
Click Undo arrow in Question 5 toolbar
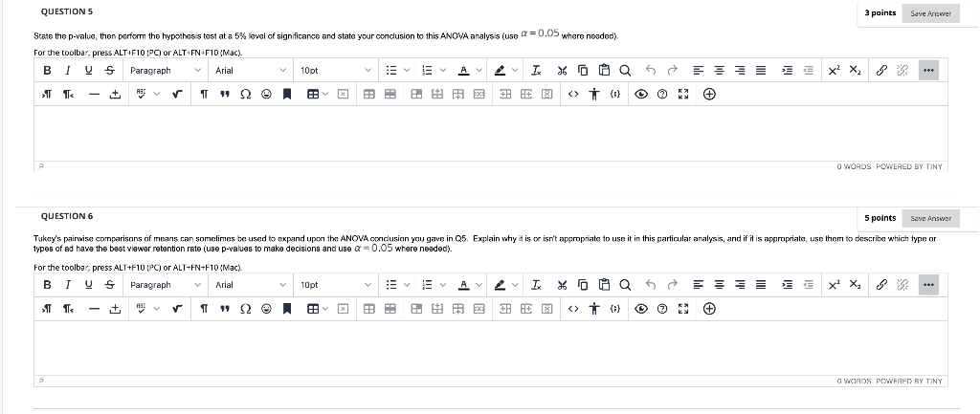pyautogui.click(x=651, y=71)
